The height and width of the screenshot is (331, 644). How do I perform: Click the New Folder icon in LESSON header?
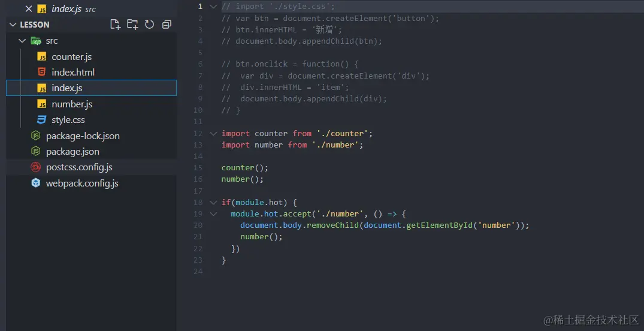[132, 24]
